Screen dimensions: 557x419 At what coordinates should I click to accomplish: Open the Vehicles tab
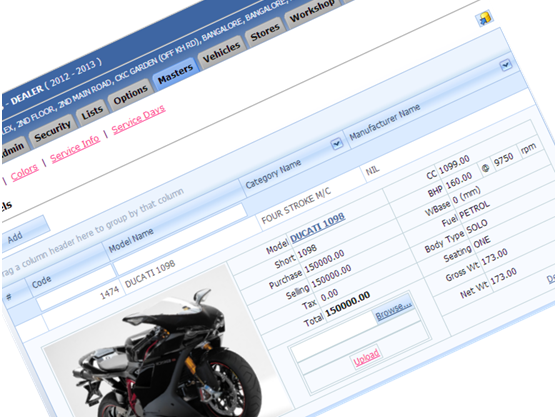(222, 52)
